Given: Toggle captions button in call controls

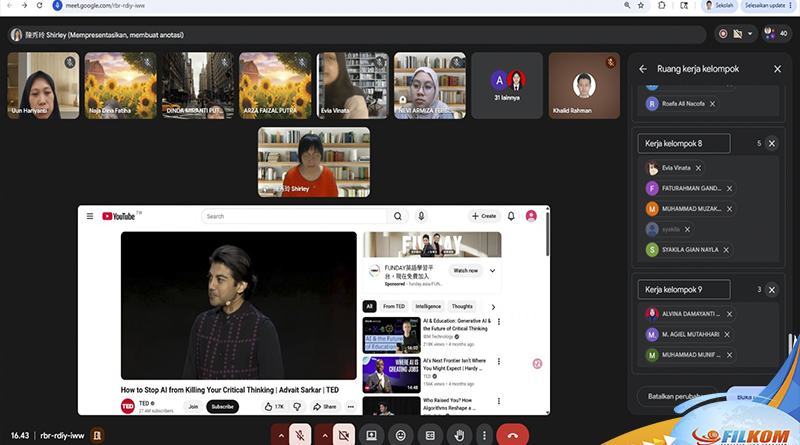Looking at the screenshot, I should pos(430,435).
